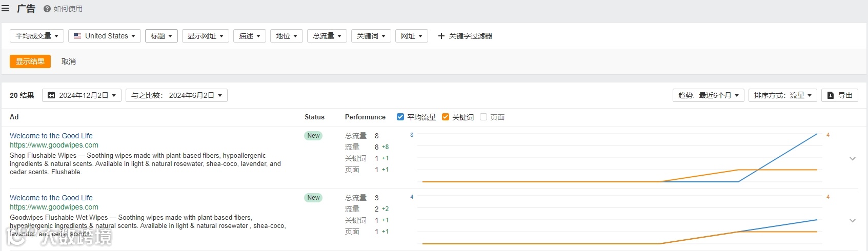Open the 平均成交量 filter dropdown

[37, 36]
